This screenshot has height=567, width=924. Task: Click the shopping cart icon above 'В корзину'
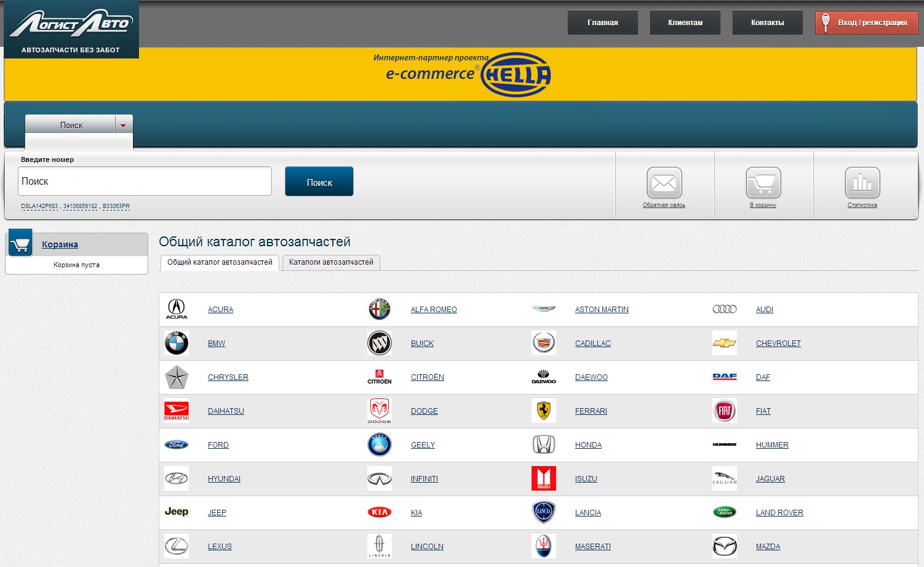(x=763, y=183)
